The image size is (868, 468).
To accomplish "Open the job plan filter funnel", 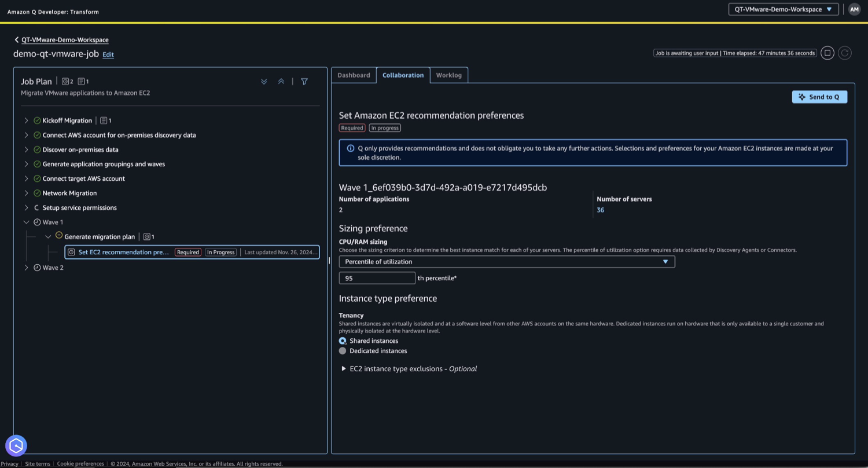I will pos(304,82).
